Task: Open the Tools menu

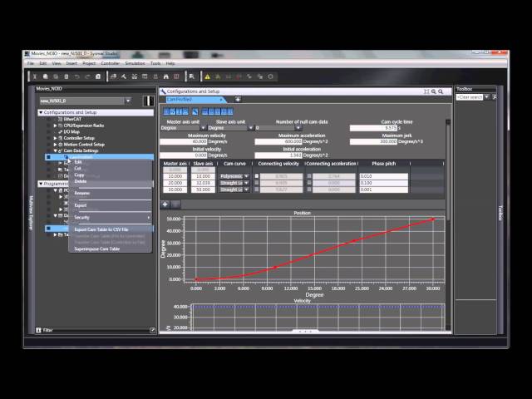Action: tap(155, 63)
